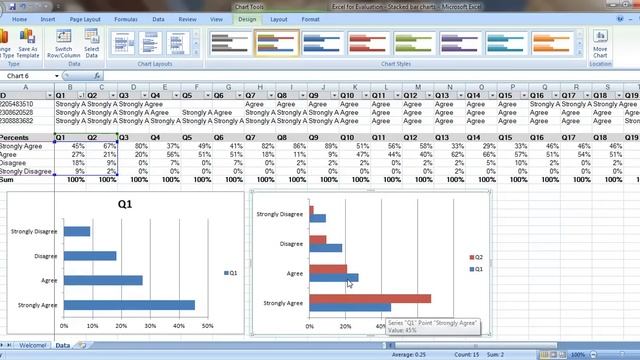Open filter dropdown for Q5 column
This screenshot has height=360, width=640.
point(208,96)
